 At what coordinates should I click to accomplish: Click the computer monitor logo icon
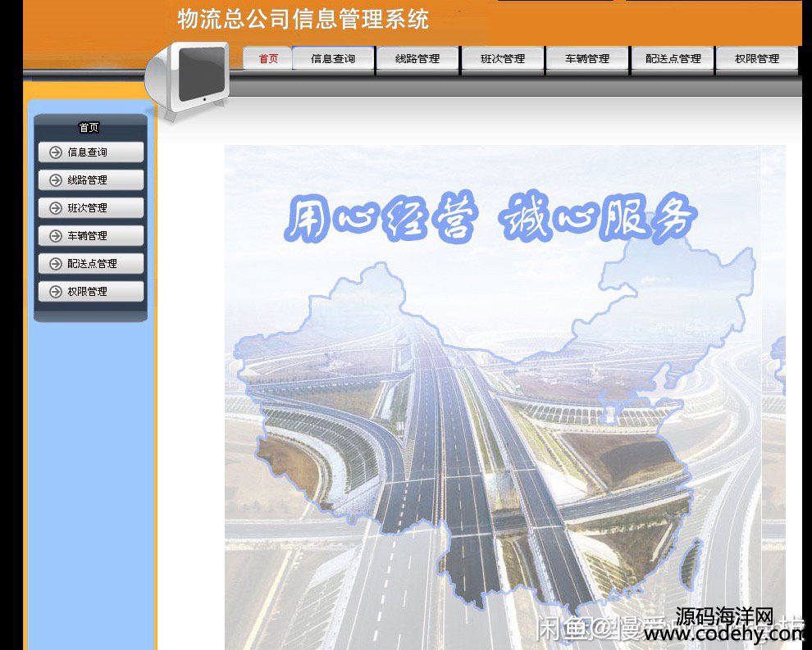tap(188, 80)
